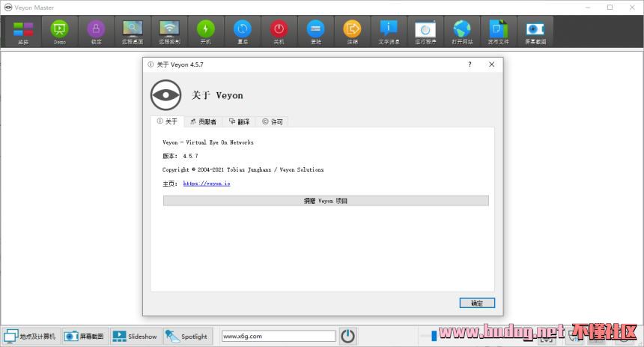Click the 锁定 lock screen icon
The height and width of the screenshot is (347, 644).
click(x=96, y=32)
